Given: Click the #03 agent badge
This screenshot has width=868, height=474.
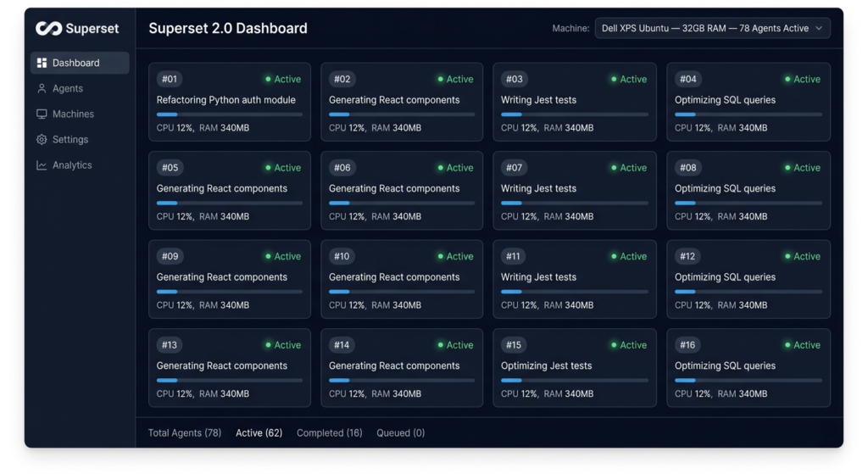Looking at the screenshot, I should (x=515, y=79).
